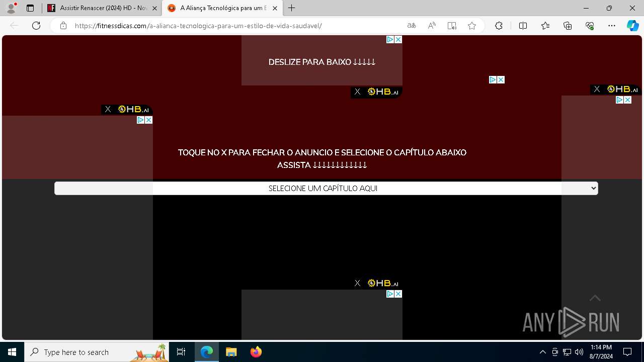Open File Explorer from taskbar
This screenshot has height=362, width=644.
point(231,352)
